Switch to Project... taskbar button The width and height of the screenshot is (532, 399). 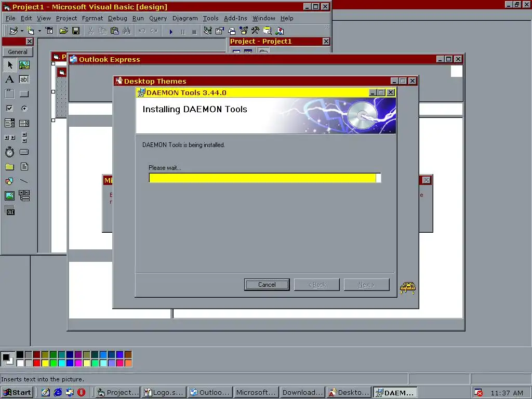[118, 393]
